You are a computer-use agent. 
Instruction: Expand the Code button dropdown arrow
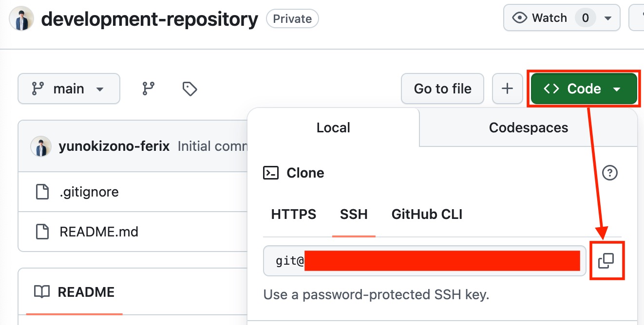point(617,89)
